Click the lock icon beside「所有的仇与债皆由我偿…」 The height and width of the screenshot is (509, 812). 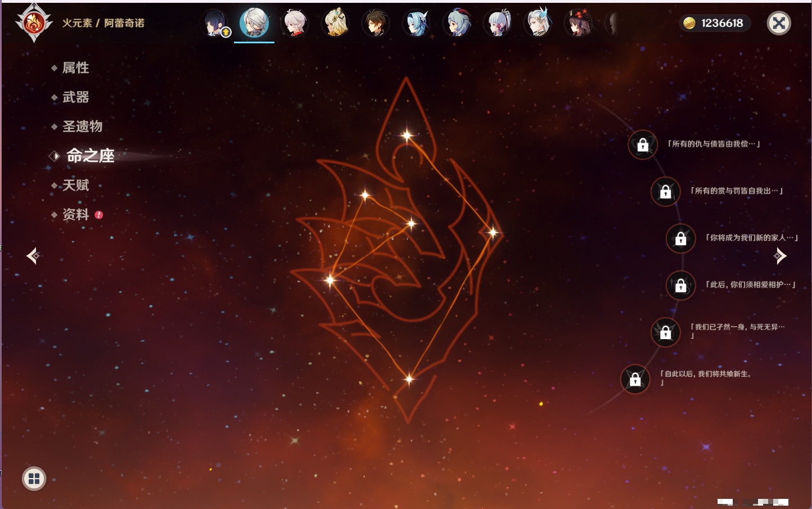(x=643, y=145)
